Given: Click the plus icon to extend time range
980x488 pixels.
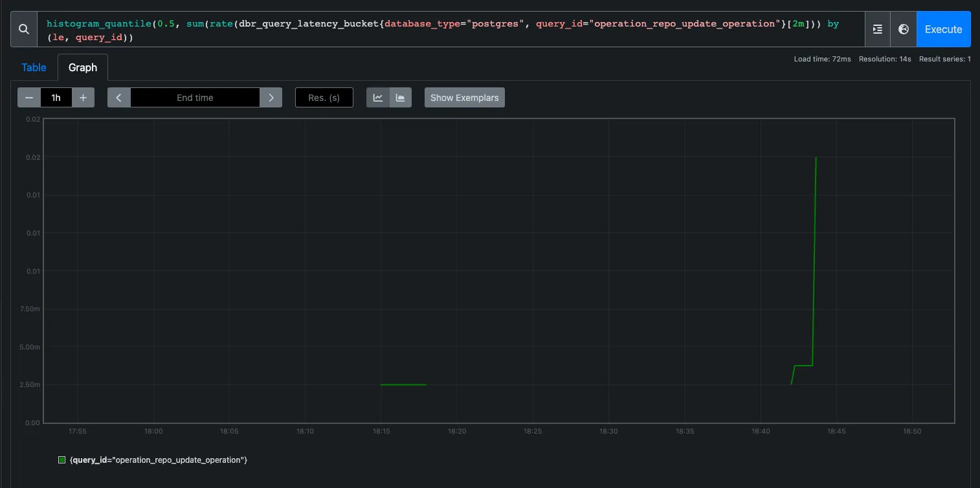Looking at the screenshot, I should click(x=83, y=97).
